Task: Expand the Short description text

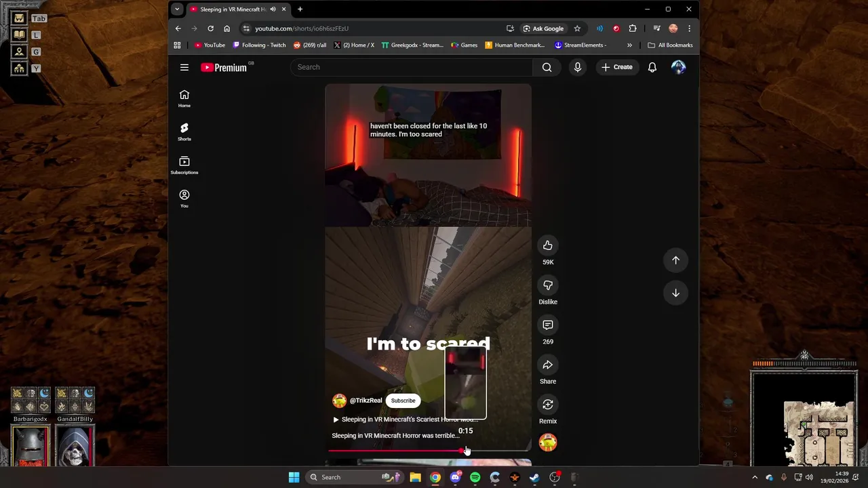Action: [x=395, y=436]
